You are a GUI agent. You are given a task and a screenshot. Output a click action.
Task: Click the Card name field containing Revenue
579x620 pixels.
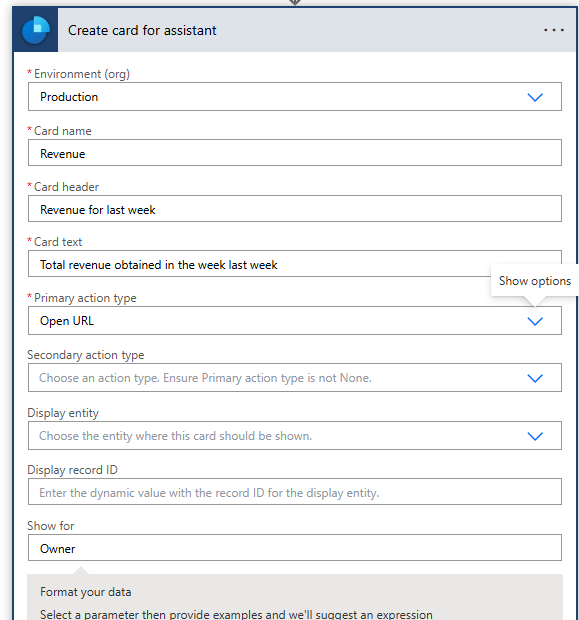click(295, 153)
